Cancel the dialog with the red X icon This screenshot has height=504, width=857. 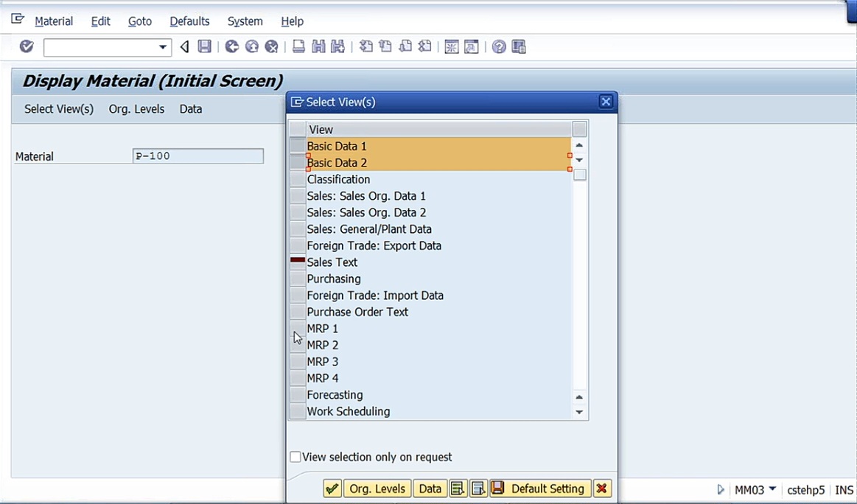[x=602, y=488]
